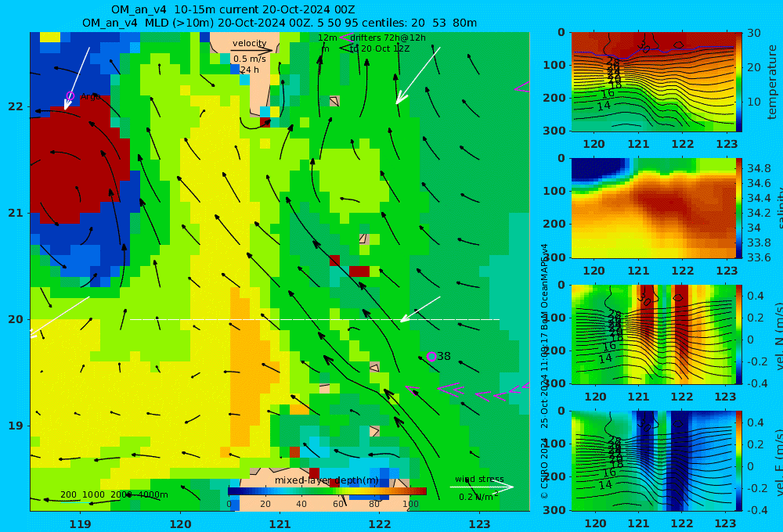The height and width of the screenshot is (532, 783).
Task: Click latitude label '22' on main map axis
Action: (16, 106)
